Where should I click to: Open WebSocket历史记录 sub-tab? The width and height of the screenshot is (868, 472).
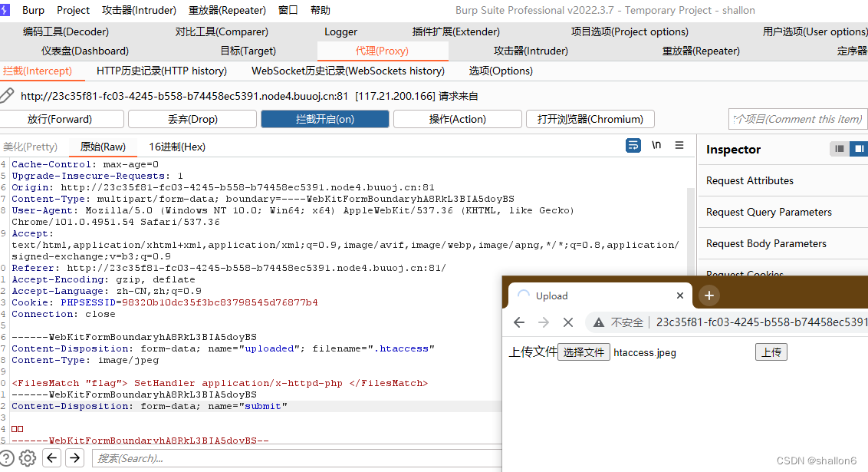347,71
